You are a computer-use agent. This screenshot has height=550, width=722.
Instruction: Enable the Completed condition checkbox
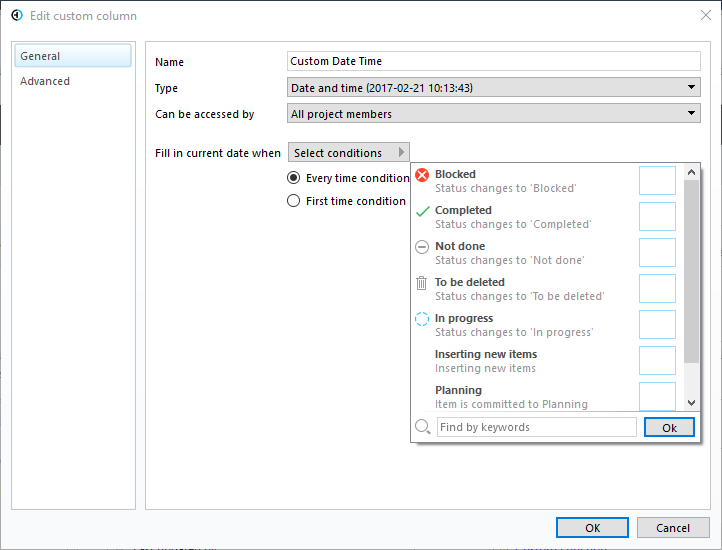click(657, 217)
